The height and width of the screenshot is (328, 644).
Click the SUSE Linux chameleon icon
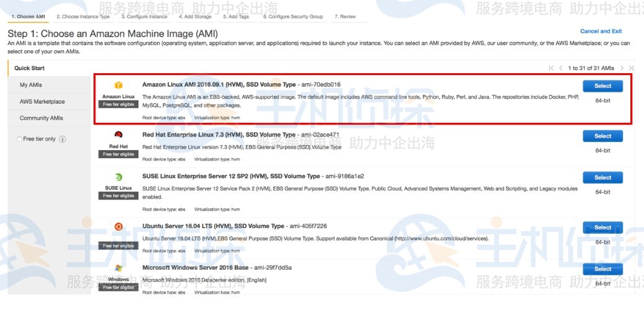[x=118, y=177]
